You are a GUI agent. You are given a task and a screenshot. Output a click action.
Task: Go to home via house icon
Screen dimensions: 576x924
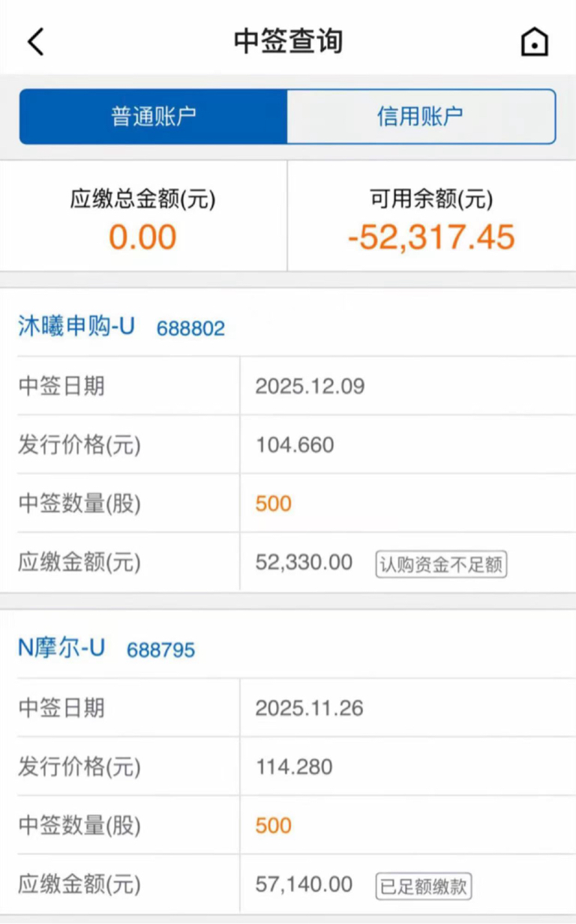pyautogui.click(x=534, y=41)
